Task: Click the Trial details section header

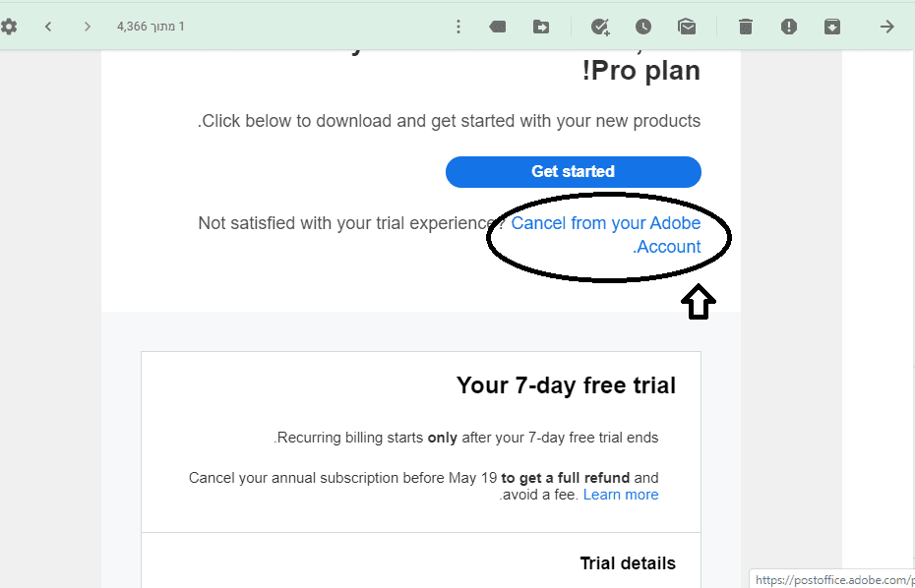Action: 628,563
